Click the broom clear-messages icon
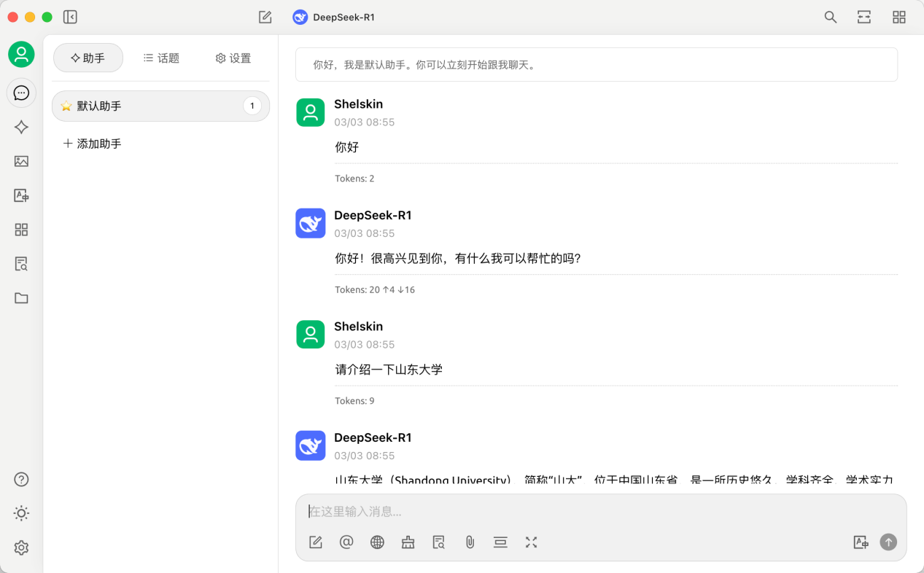This screenshot has height=573, width=924. tap(408, 542)
